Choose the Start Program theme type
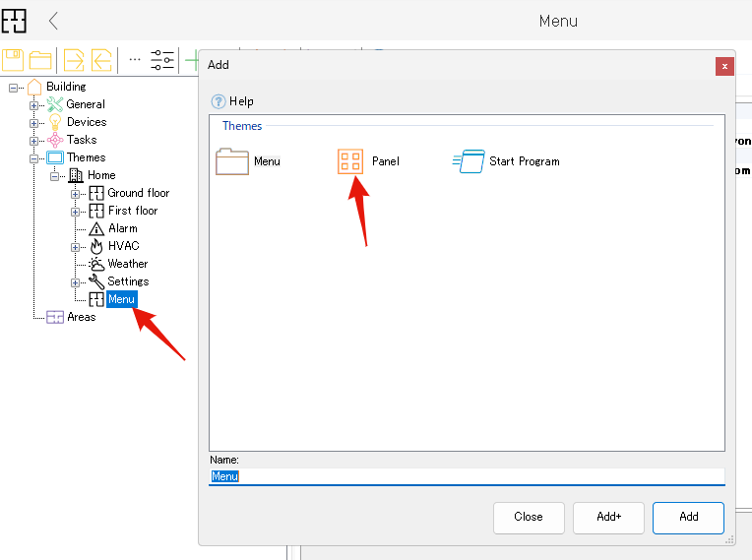The width and height of the screenshot is (752, 560). pyautogui.click(x=506, y=161)
